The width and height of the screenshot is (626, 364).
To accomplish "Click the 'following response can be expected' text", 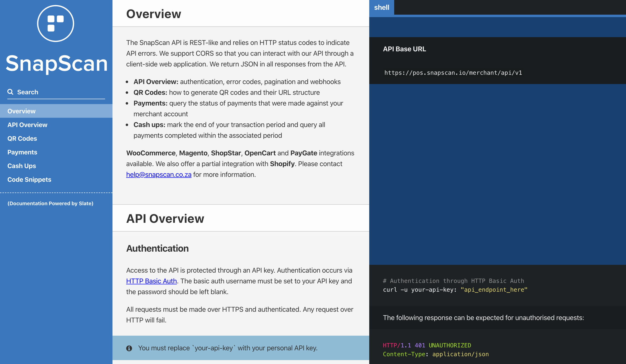I will (x=483, y=318).
